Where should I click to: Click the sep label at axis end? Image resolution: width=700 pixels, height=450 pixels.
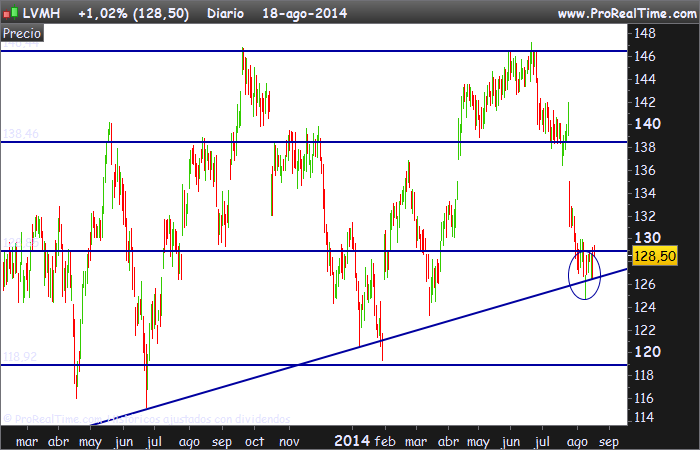click(608, 442)
